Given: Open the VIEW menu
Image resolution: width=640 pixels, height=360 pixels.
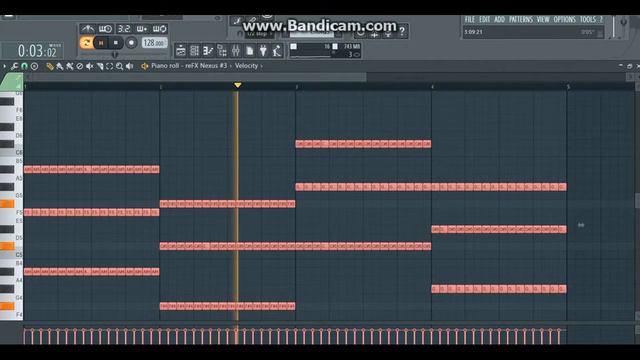Looking at the screenshot, I should [x=543, y=20].
